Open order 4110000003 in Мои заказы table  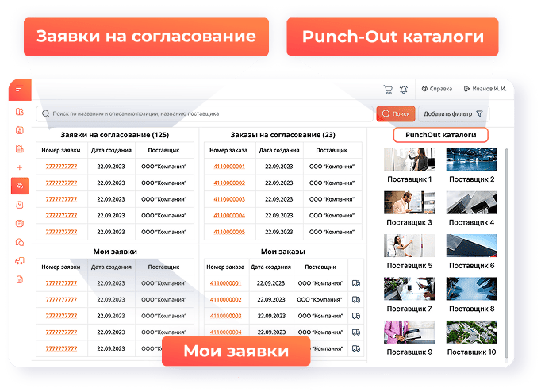pyautogui.click(x=225, y=316)
